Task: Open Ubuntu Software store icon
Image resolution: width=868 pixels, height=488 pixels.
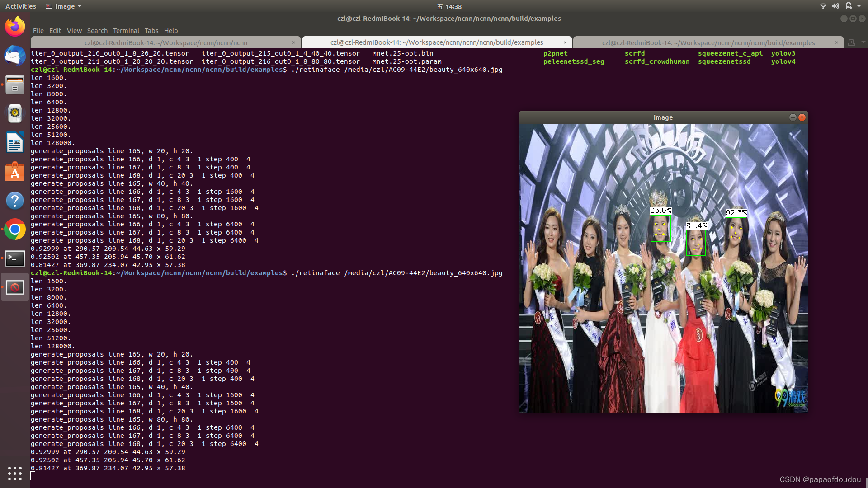Action: click(15, 172)
